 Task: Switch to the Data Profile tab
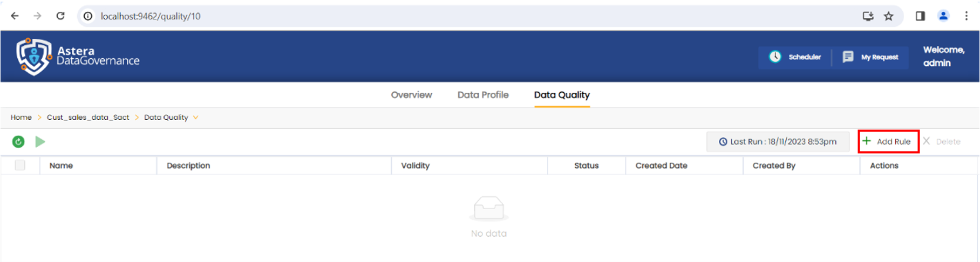[x=483, y=95]
